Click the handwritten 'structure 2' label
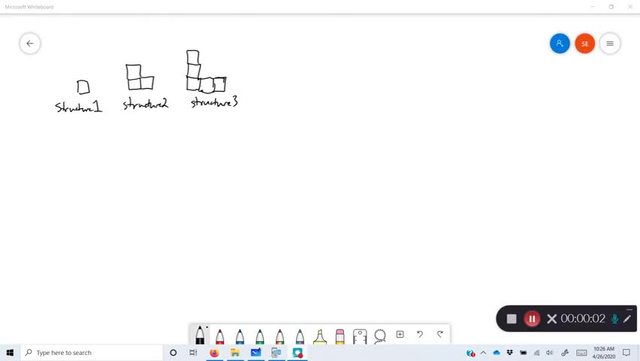Viewport: 640px width, 361px height. click(145, 104)
